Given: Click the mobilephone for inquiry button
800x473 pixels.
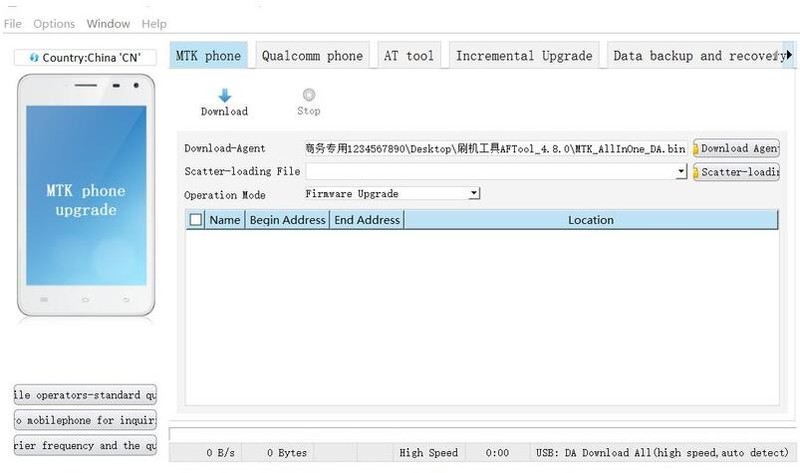Looking at the screenshot, I should tap(85, 420).
